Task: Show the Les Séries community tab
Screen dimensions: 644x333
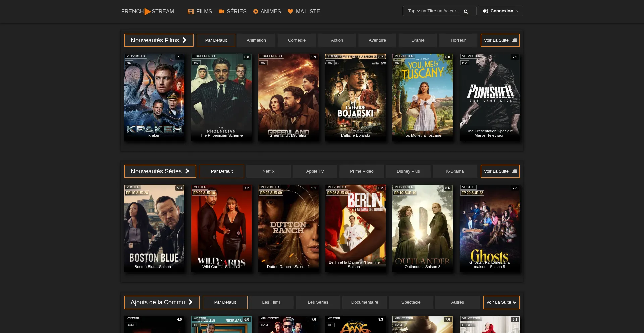Action: point(318,302)
